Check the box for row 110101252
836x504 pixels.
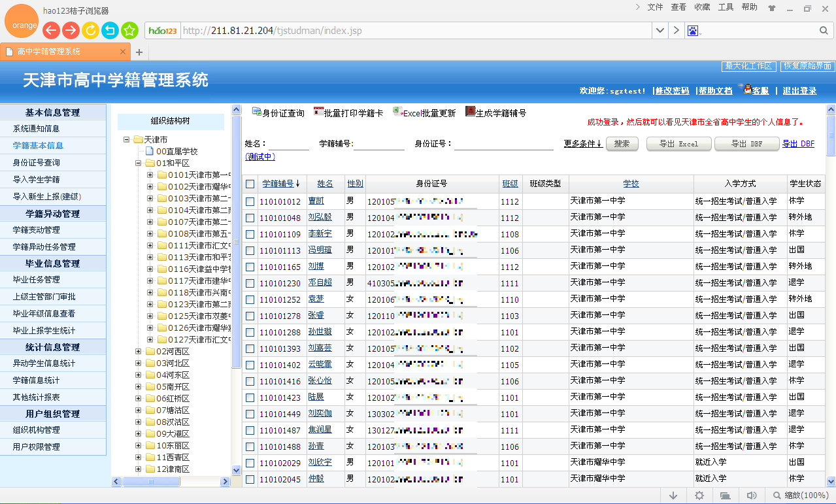(x=250, y=299)
